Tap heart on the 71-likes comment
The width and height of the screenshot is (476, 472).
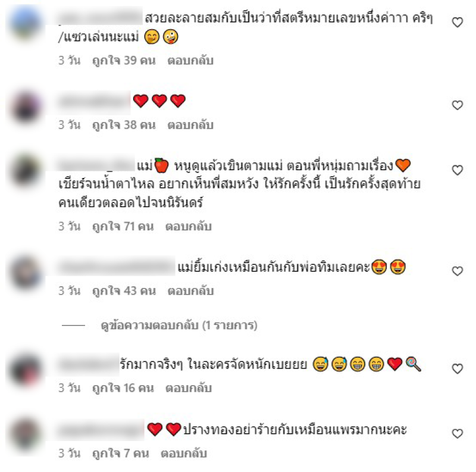[x=457, y=170]
